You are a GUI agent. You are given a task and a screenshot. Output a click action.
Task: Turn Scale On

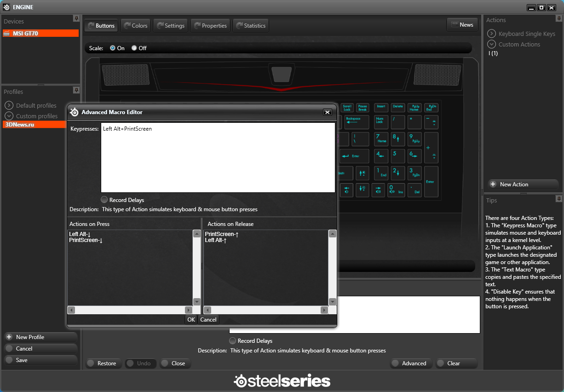[x=113, y=48]
